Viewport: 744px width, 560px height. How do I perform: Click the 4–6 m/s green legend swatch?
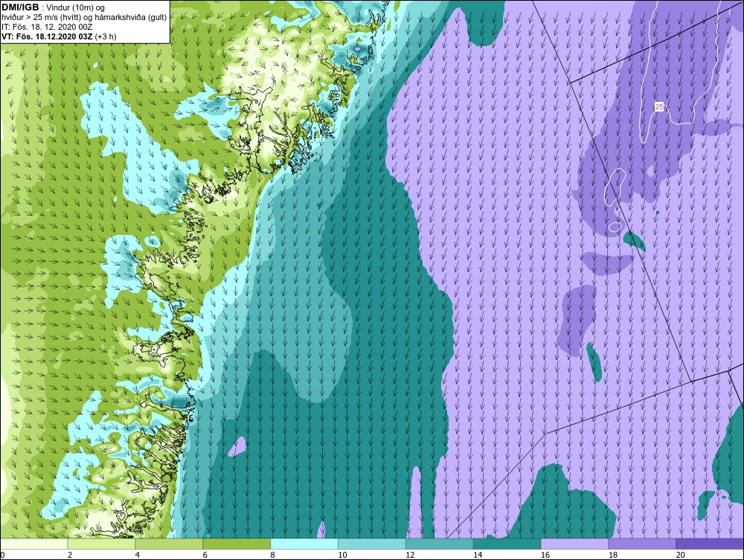[169, 544]
